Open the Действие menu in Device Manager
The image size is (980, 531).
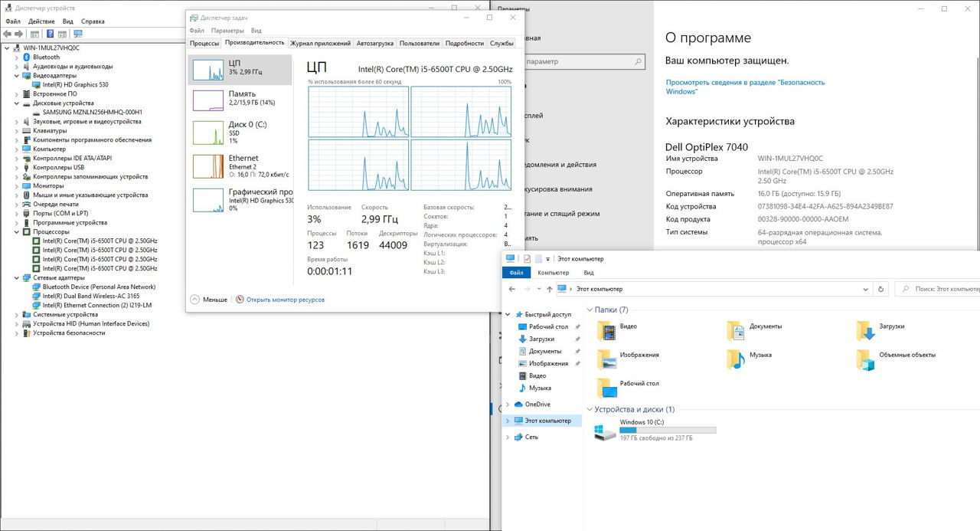click(41, 21)
